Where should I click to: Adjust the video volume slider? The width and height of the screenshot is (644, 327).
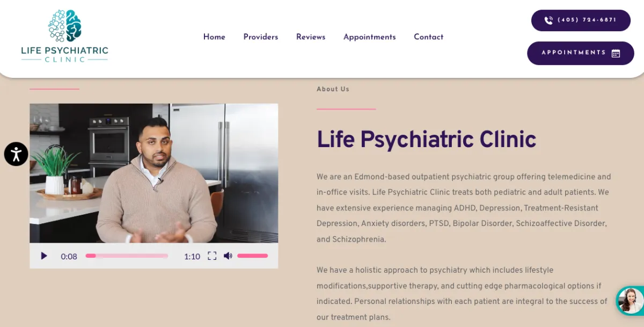(x=252, y=256)
